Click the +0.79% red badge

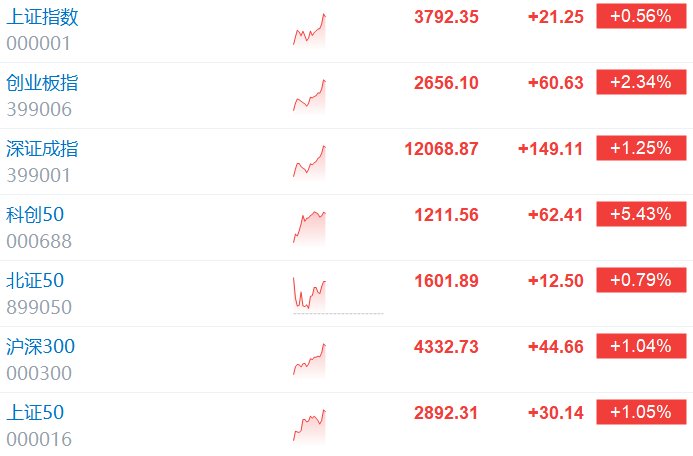[641, 280]
